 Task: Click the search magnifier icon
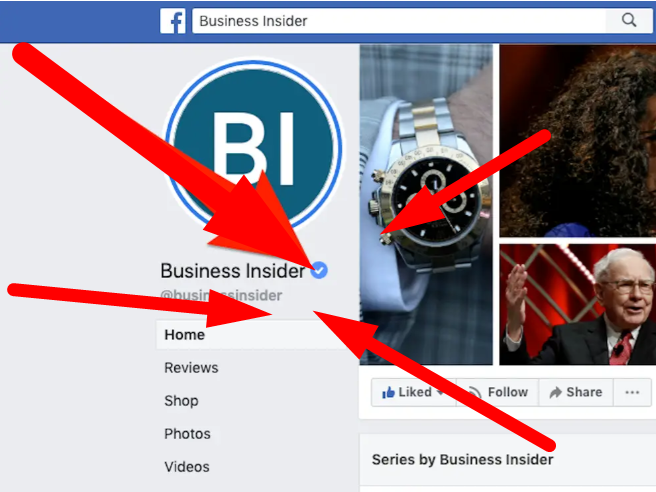(x=629, y=20)
